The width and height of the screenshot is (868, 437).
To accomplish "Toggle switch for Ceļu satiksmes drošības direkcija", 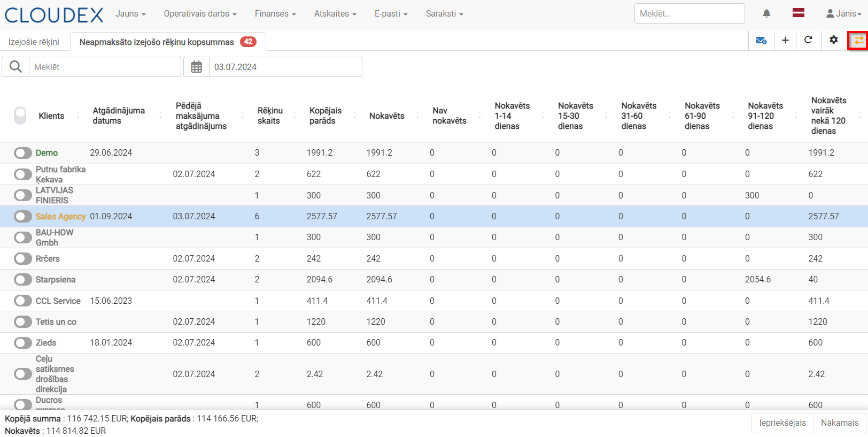I will [x=23, y=374].
